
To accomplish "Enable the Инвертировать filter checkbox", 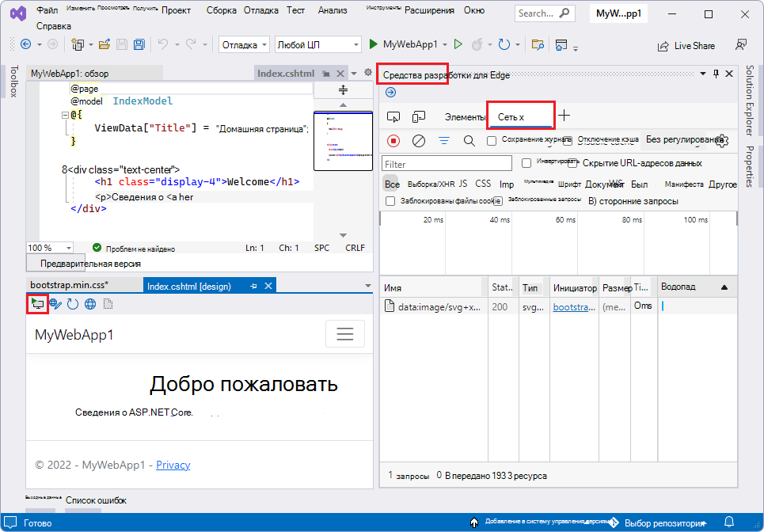I will (x=527, y=163).
